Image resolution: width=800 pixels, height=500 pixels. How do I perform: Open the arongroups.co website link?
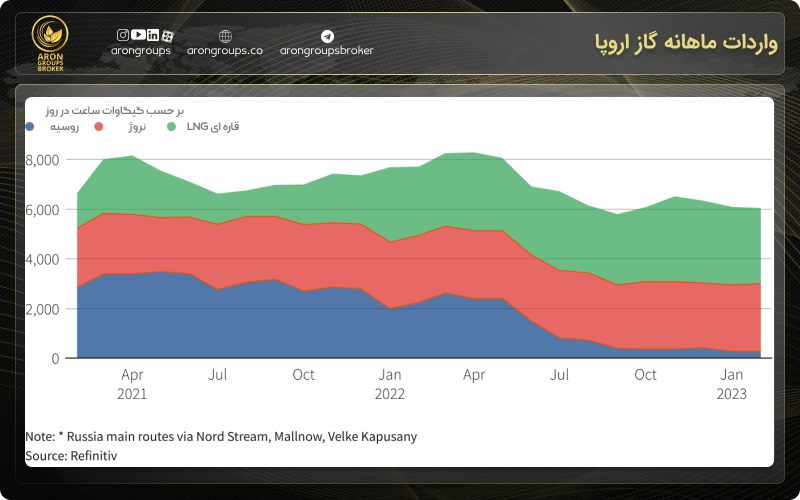tap(225, 51)
